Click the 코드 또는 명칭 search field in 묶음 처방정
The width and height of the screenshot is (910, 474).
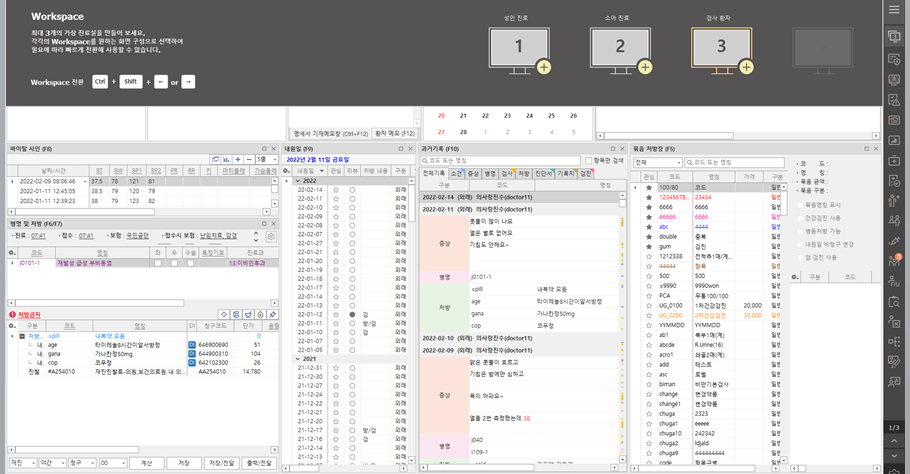[x=736, y=162]
